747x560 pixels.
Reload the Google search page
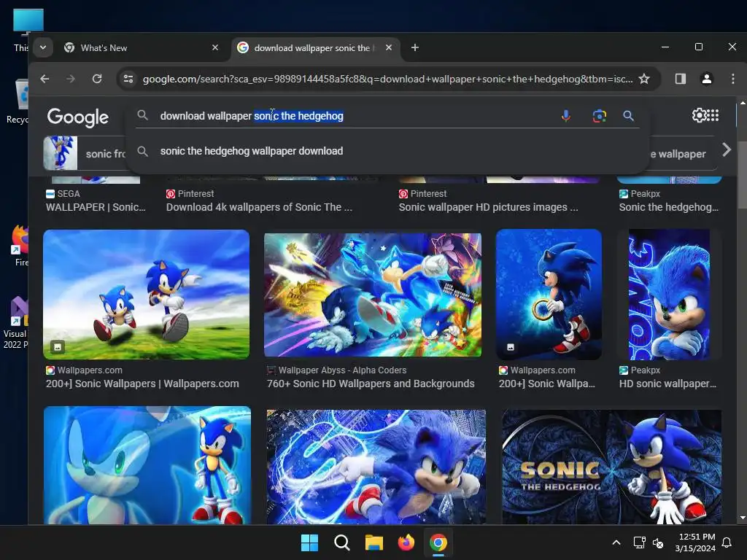click(x=97, y=79)
